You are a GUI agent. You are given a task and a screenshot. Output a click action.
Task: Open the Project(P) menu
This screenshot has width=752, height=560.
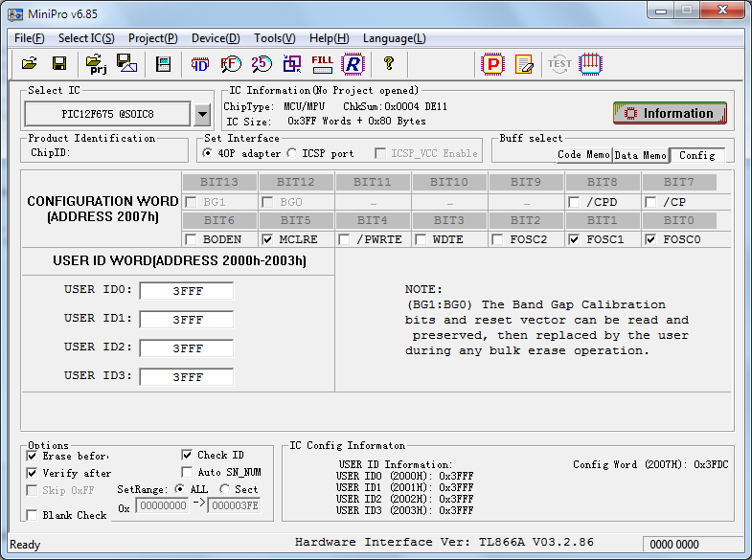(153, 38)
